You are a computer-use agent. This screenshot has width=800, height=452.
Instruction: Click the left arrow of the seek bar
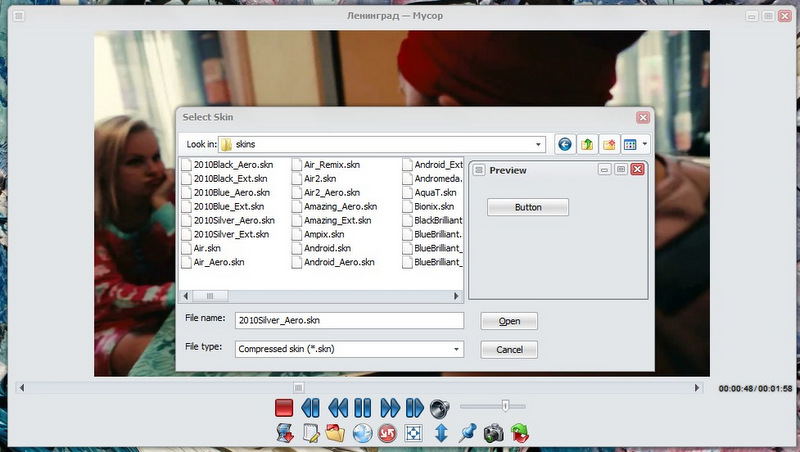[x=21, y=388]
